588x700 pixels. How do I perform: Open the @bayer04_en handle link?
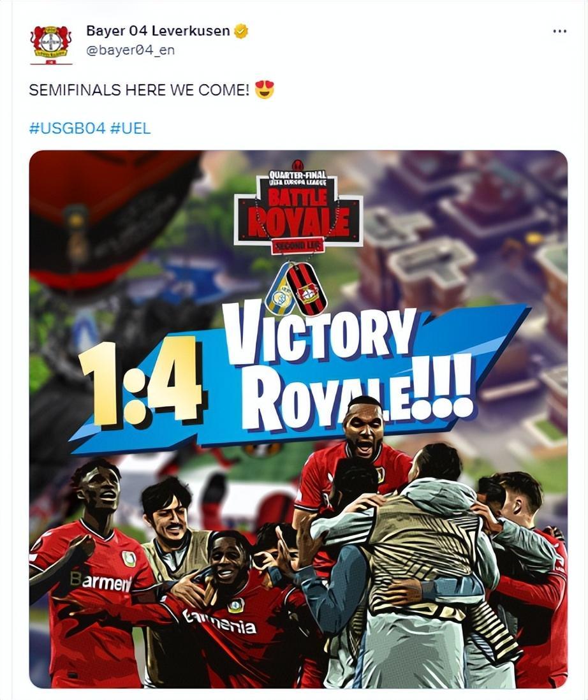(130, 50)
